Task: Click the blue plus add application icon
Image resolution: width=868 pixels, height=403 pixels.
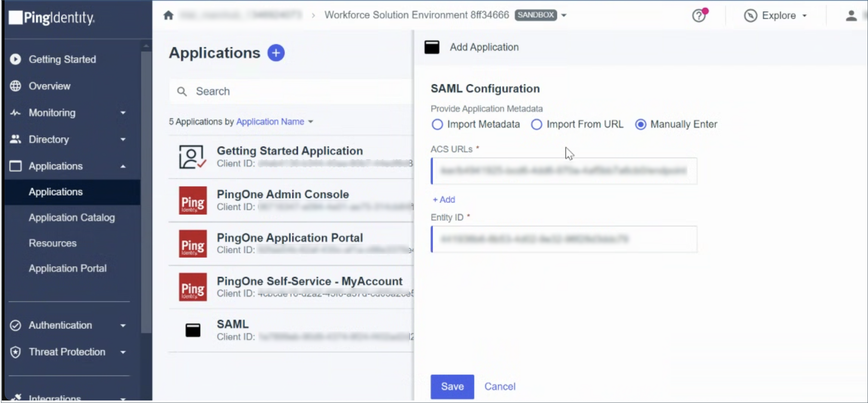Action: 276,53
